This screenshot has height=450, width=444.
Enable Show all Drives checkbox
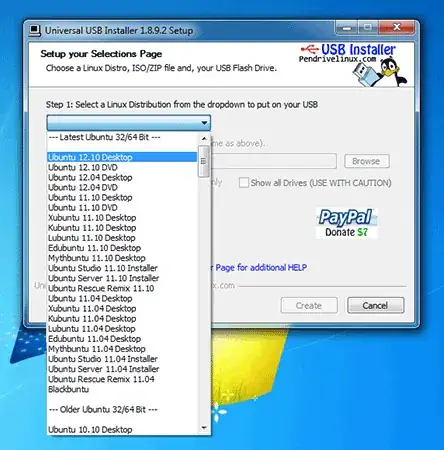pyautogui.click(x=244, y=183)
